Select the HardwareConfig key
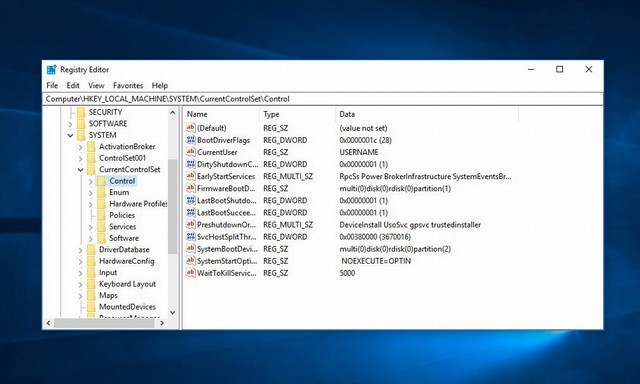Image resolution: width=640 pixels, height=384 pixels. [x=127, y=261]
